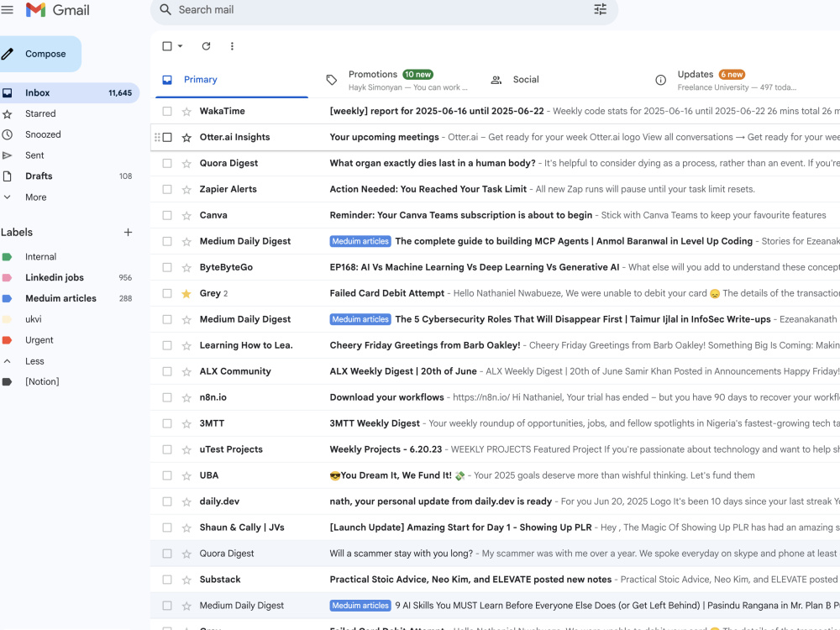Compose a new email

click(x=39, y=54)
